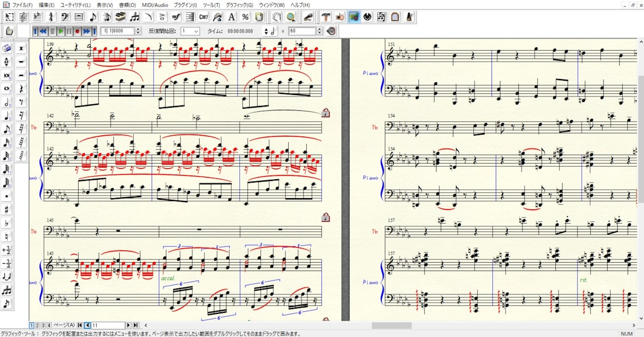Toggle the augmentation dot in the palette
The height and width of the screenshot is (337, 644).
(7, 196)
